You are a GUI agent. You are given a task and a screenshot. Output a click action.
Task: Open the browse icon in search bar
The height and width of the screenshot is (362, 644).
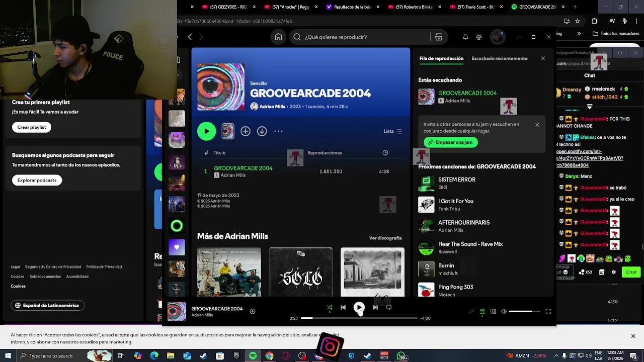point(438,37)
